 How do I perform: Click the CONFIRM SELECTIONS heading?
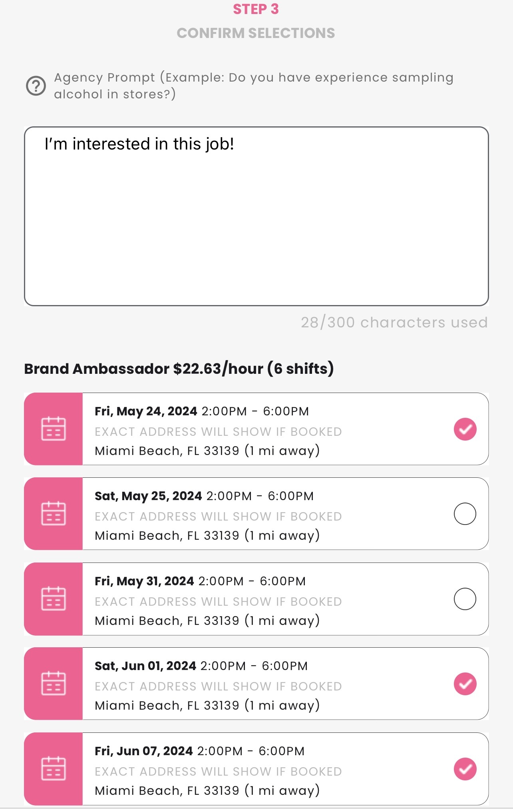pyautogui.click(x=256, y=33)
